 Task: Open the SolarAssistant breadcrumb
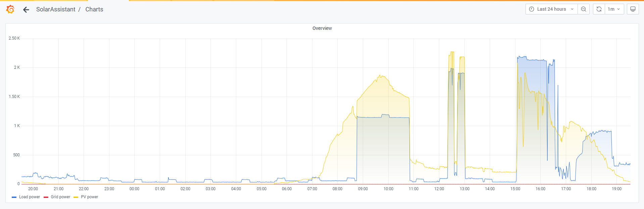click(x=56, y=9)
